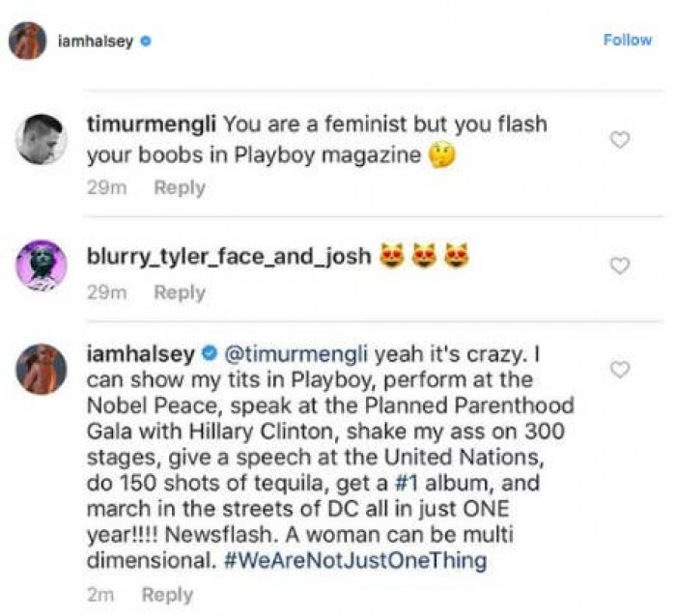676x616 pixels.
Task: Like iamhalsey's reply using its heart icon
Action: (x=620, y=369)
